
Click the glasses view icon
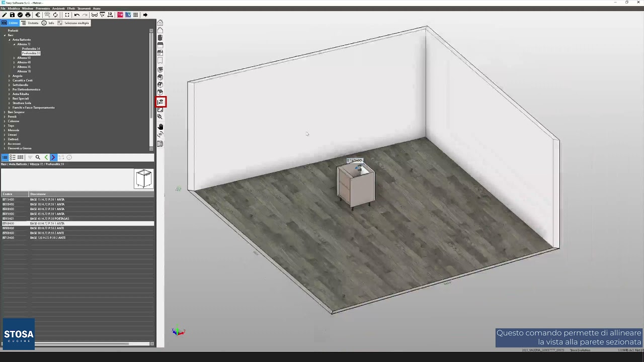[94, 15]
